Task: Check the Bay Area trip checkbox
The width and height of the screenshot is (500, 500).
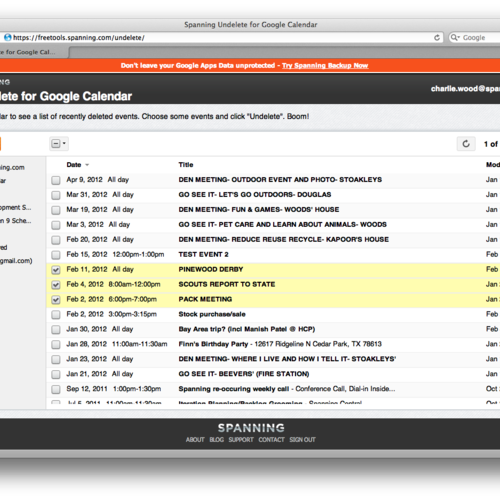Action: pos(56,330)
